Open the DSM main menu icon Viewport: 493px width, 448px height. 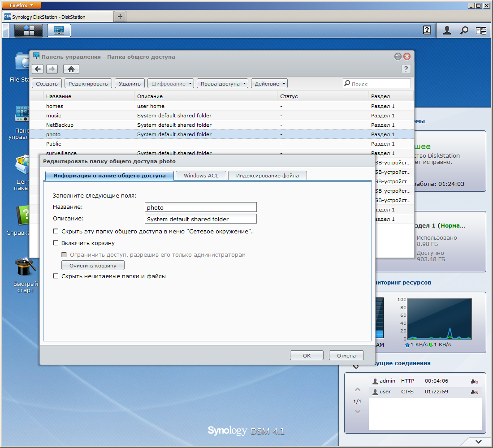[x=29, y=30]
